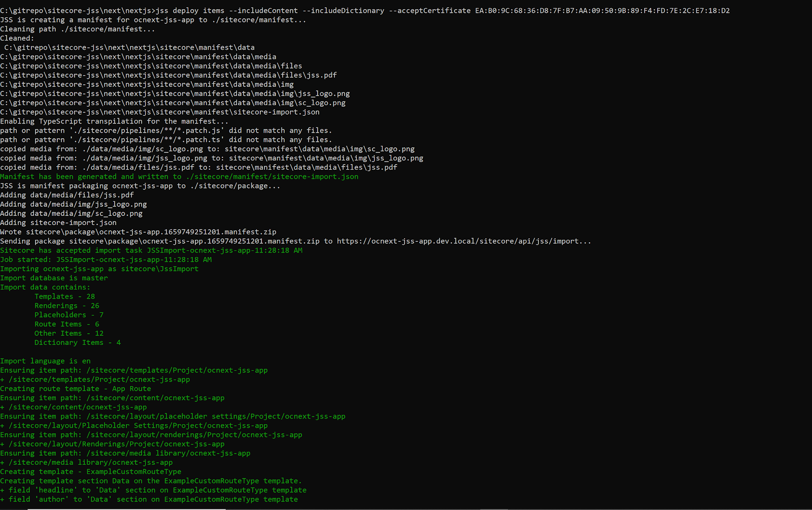Click '+ /sitecore/layout/Placeholder Settings' line
This screenshot has width=812, height=510.
[x=134, y=426]
